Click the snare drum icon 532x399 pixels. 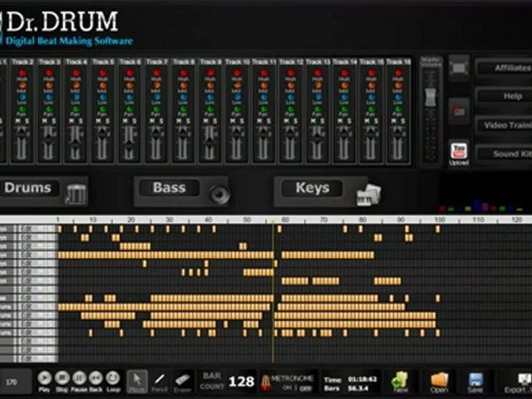76,194
